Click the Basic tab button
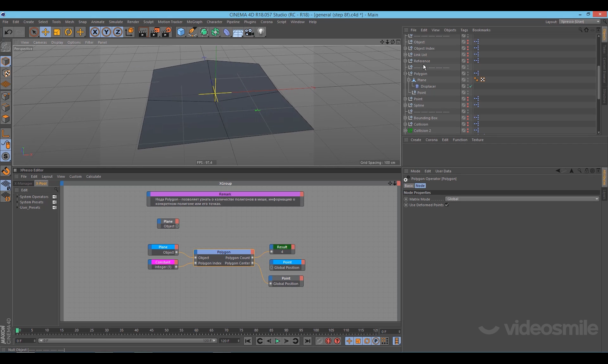608x364 pixels. coord(408,186)
